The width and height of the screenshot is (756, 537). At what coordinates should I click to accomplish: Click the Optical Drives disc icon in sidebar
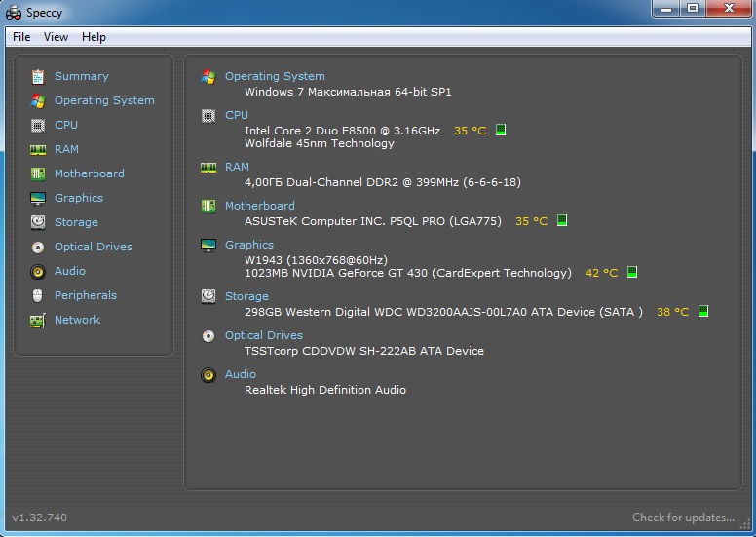pos(38,247)
